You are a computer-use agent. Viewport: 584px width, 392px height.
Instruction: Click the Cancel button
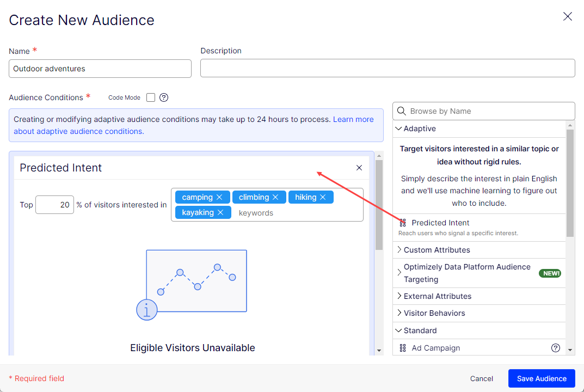point(482,378)
